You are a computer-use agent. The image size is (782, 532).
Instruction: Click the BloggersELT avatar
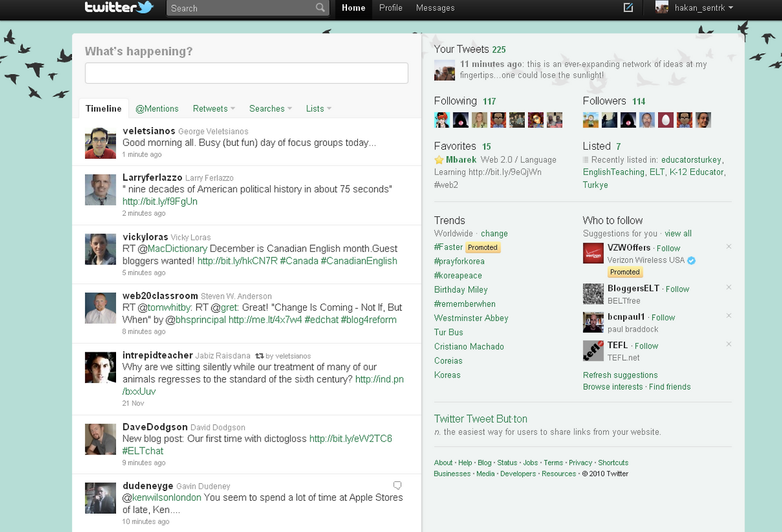tap(593, 294)
